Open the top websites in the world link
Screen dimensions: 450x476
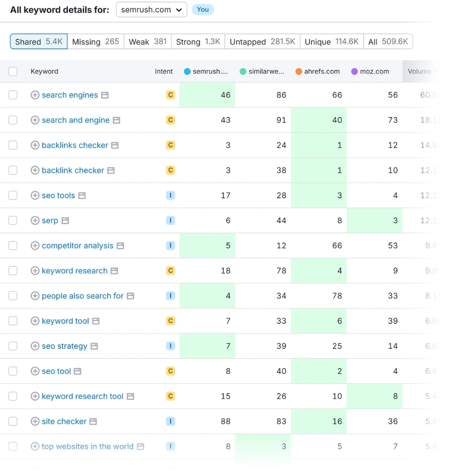click(x=88, y=446)
